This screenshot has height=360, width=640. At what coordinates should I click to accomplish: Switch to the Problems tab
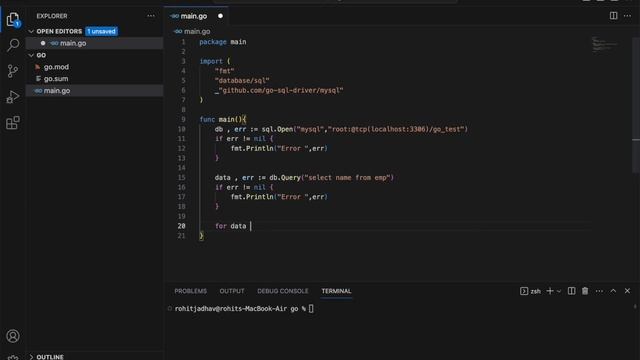pyautogui.click(x=191, y=291)
